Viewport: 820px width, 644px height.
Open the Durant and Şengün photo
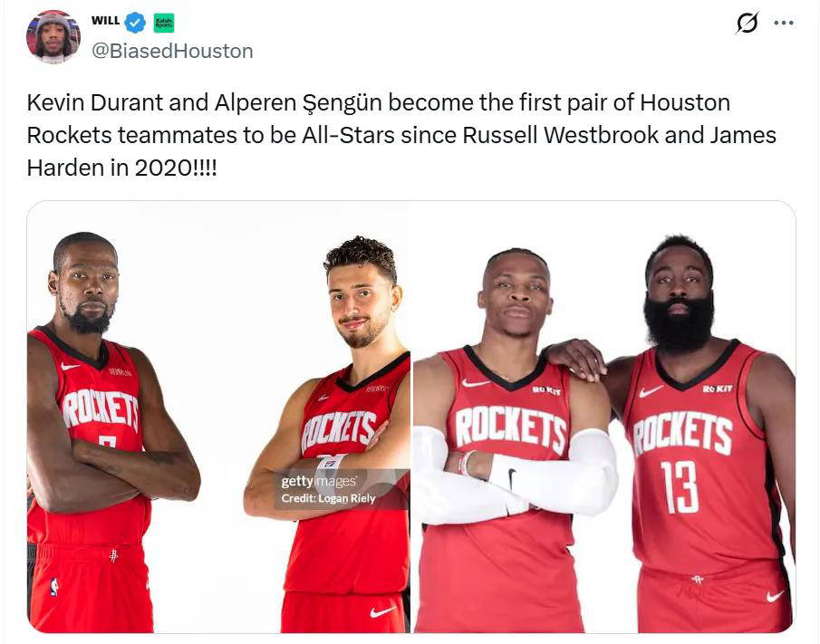tap(218, 417)
